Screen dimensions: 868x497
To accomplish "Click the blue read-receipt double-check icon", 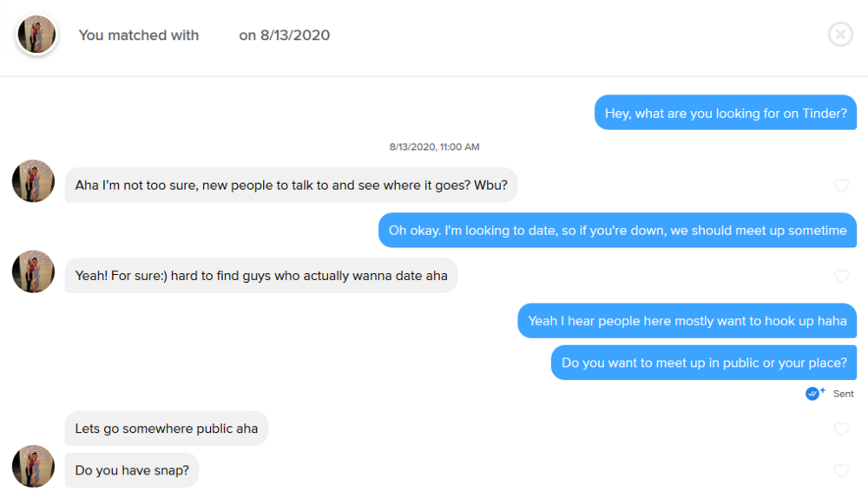I will tap(813, 393).
